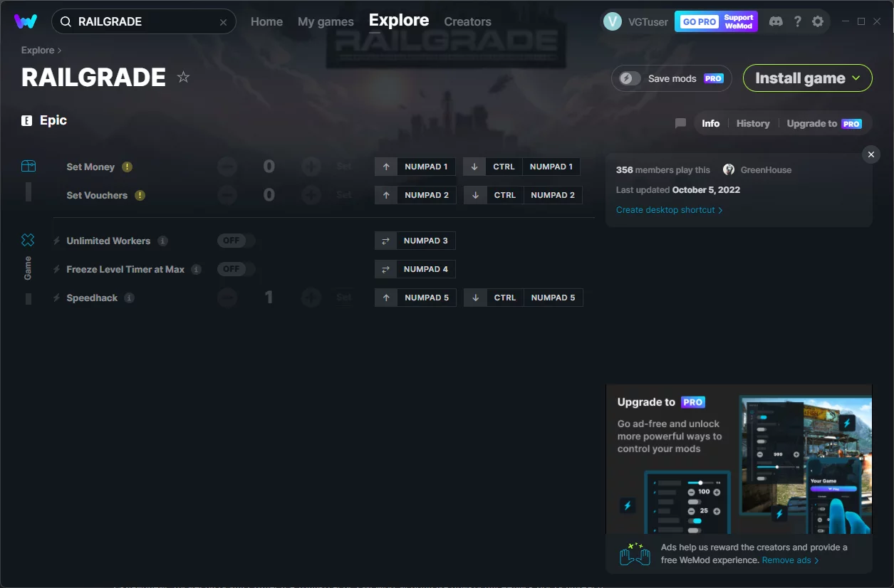Open the Creators tab
The width and height of the screenshot is (894, 588).
click(467, 21)
